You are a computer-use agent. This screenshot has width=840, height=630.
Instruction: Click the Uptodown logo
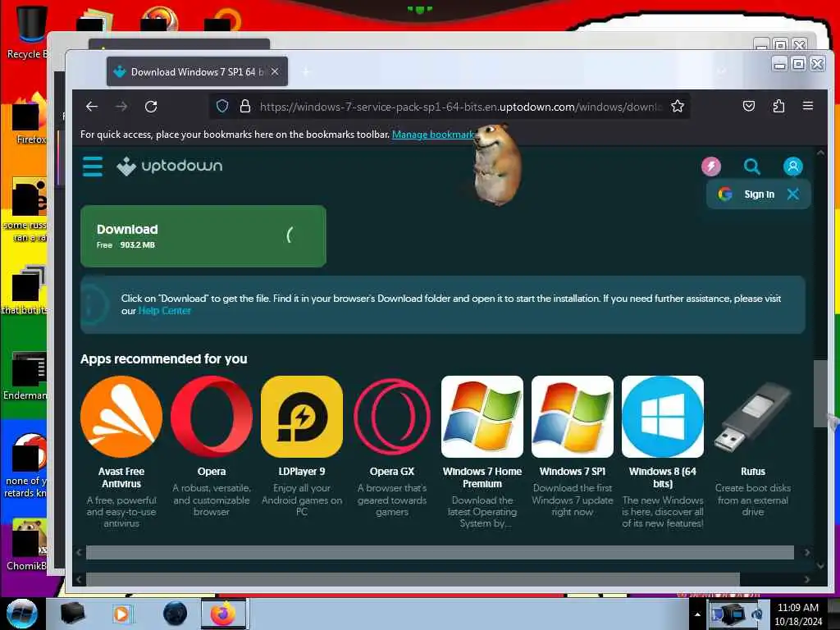(x=169, y=166)
